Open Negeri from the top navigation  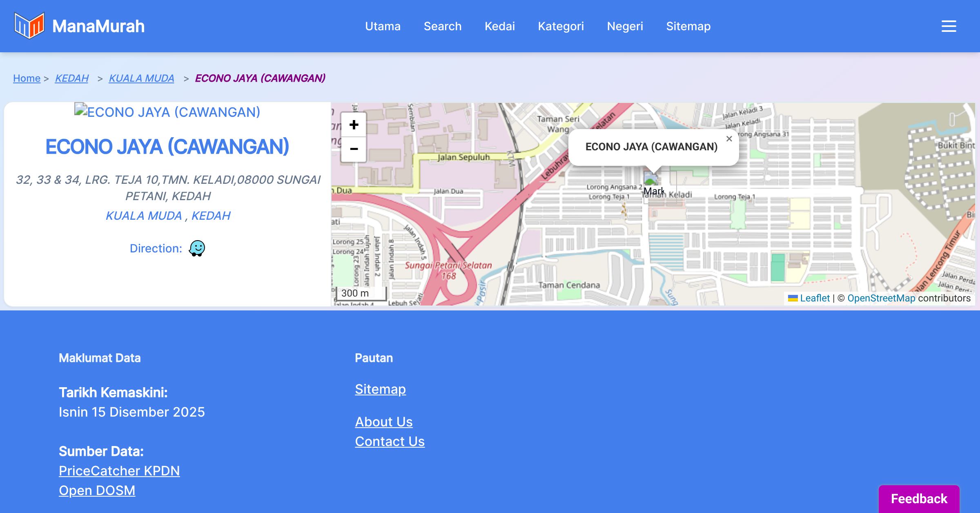click(x=625, y=26)
